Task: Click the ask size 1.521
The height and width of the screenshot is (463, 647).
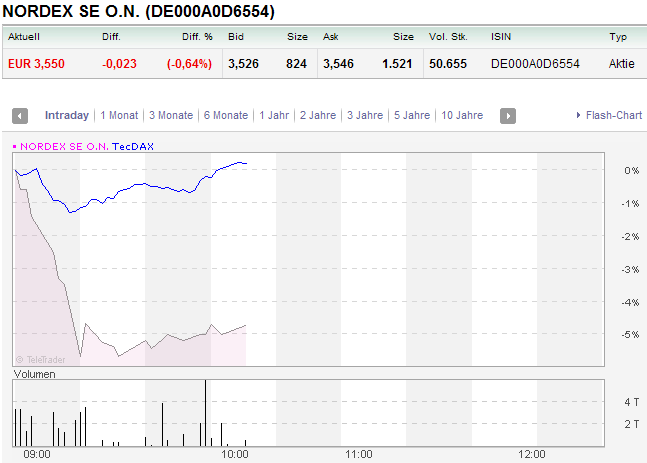Action: [x=397, y=64]
